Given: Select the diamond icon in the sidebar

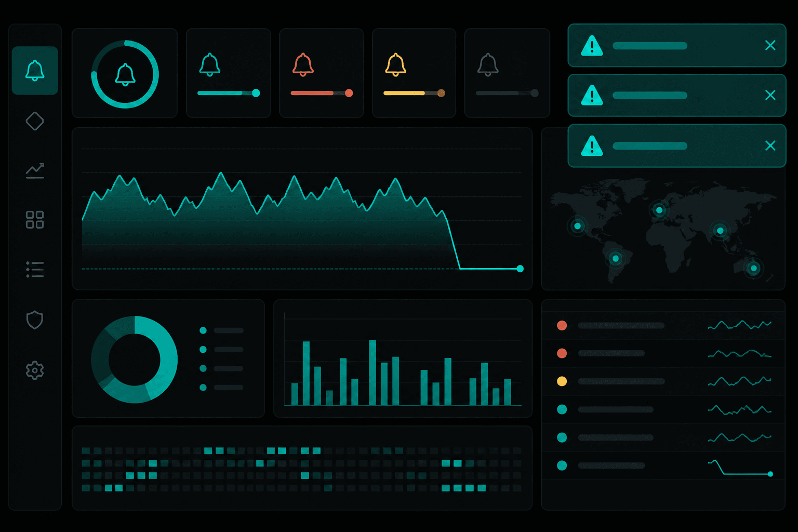Looking at the screenshot, I should pyautogui.click(x=35, y=121).
